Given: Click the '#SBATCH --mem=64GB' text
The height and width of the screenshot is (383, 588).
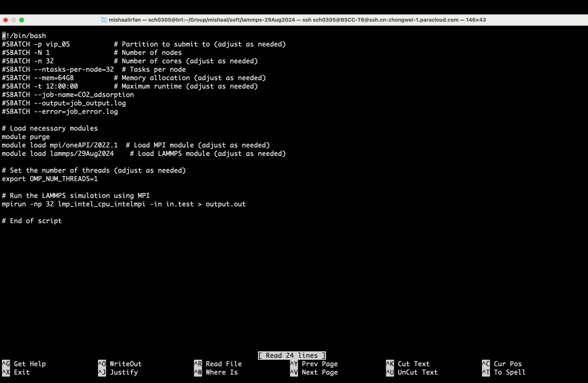Looking at the screenshot, I should pos(38,78).
